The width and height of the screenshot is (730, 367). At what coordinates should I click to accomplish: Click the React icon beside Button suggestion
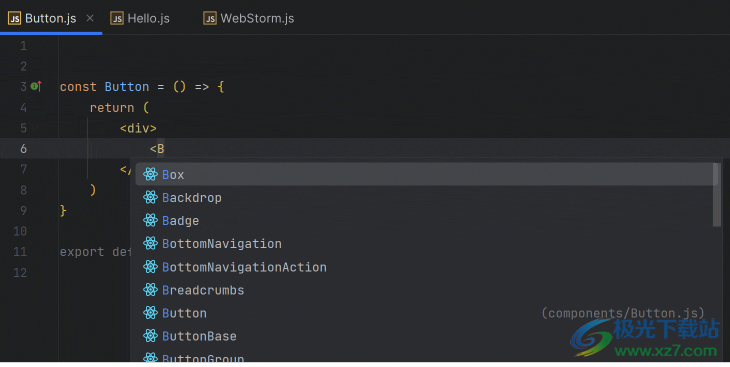[x=150, y=313]
